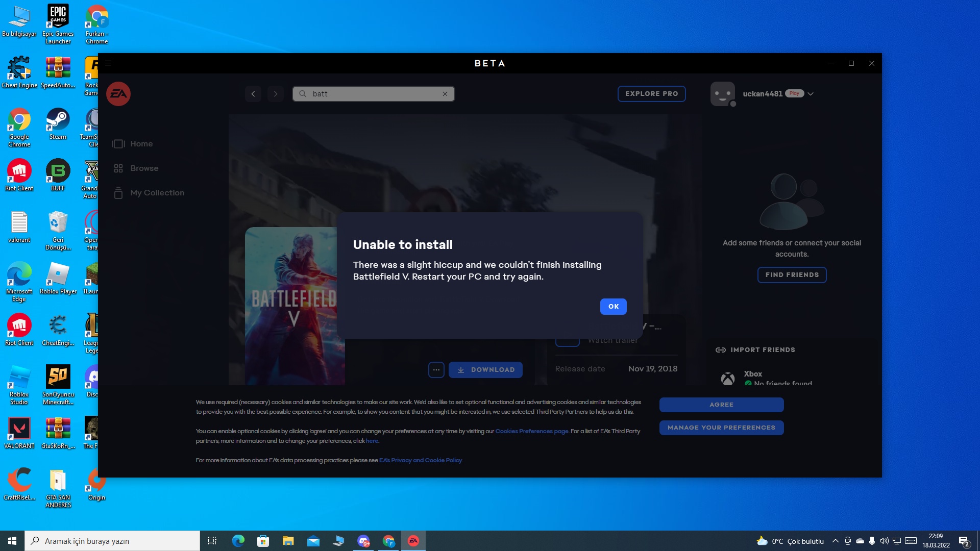Image resolution: width=980 pixels, height=551 pixels.
Task: Open the Roblox Studio desktop icon
Action: 19,385
